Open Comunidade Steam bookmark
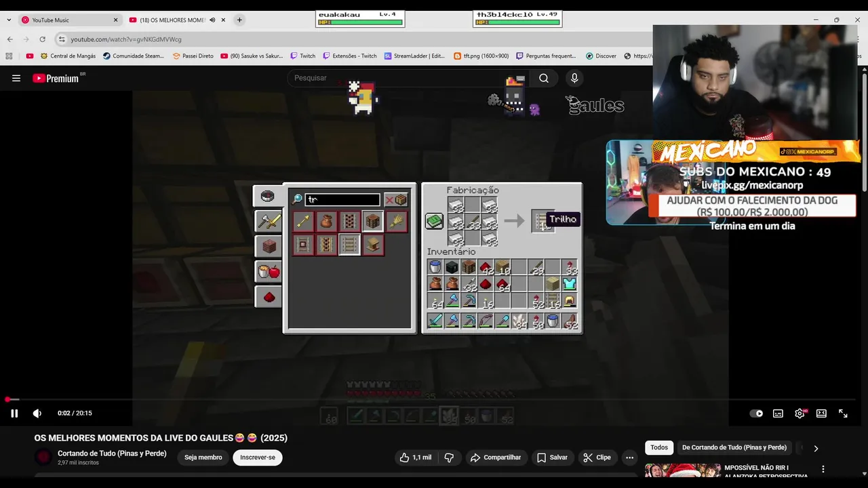The width and height of the screenshot is (868, 488). (134, 56)
